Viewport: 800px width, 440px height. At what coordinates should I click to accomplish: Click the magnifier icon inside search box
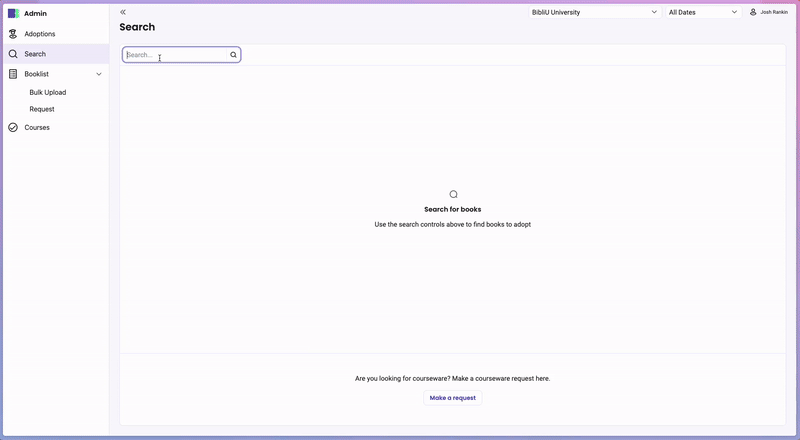[234, 55]
